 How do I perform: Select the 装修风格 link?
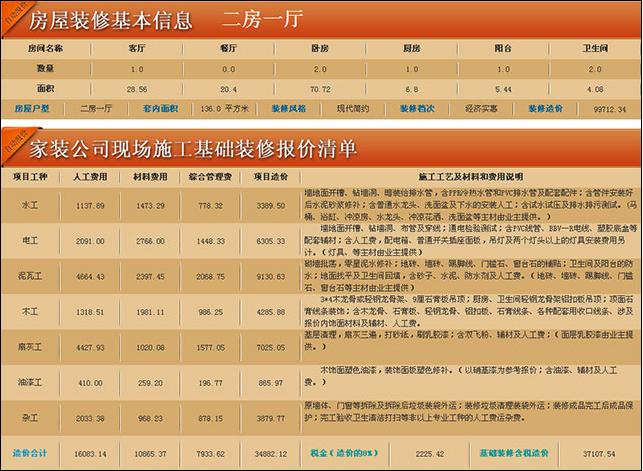tap(288, 107)
